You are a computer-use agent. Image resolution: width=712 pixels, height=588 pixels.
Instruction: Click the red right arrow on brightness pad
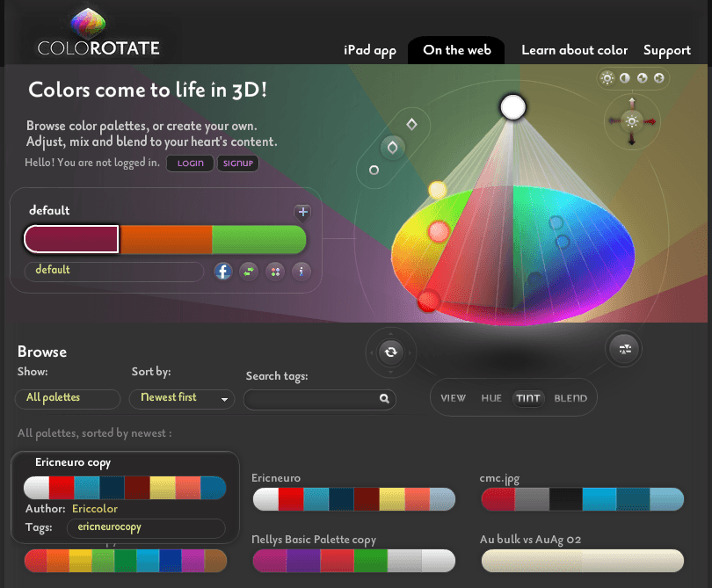pos(650,121)
